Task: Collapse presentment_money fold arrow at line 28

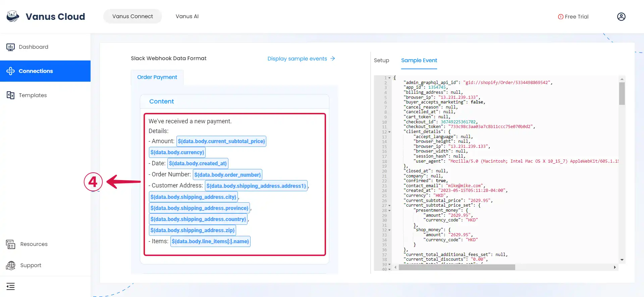Action: (x=389, y=211)
